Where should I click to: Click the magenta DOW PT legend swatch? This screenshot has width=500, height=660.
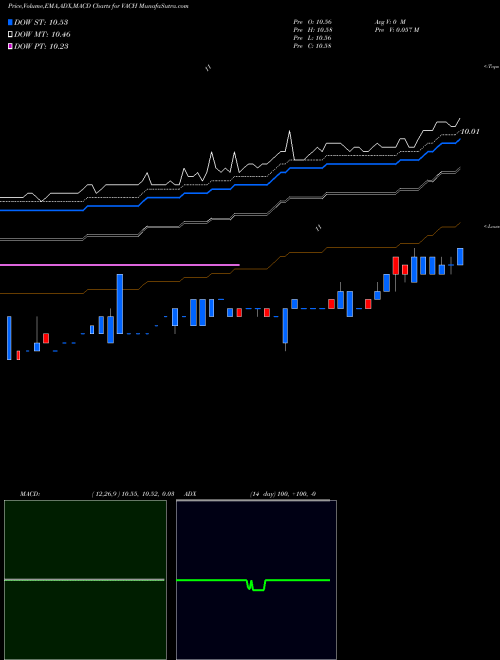[x=10, y=47]
